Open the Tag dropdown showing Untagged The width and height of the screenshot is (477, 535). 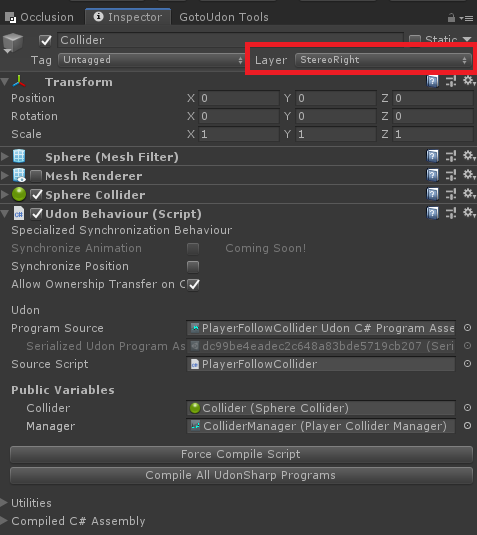tap(151, 60)
